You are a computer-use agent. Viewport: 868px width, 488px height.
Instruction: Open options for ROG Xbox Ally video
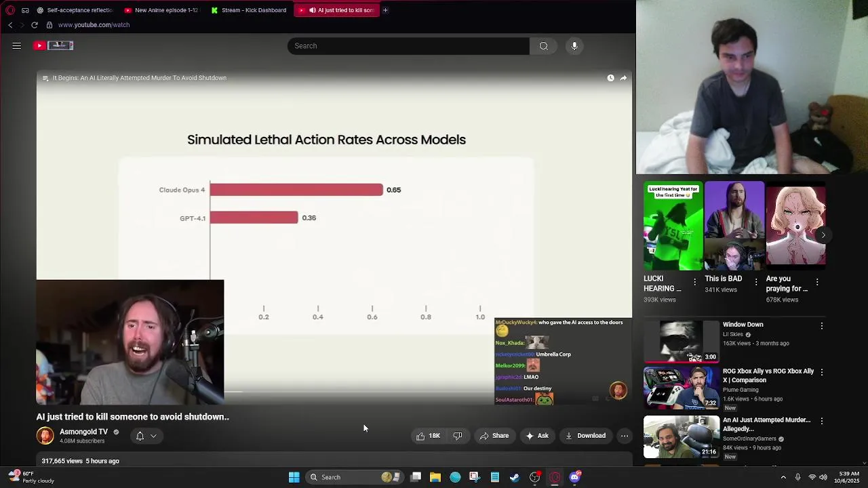pos(821,373)
